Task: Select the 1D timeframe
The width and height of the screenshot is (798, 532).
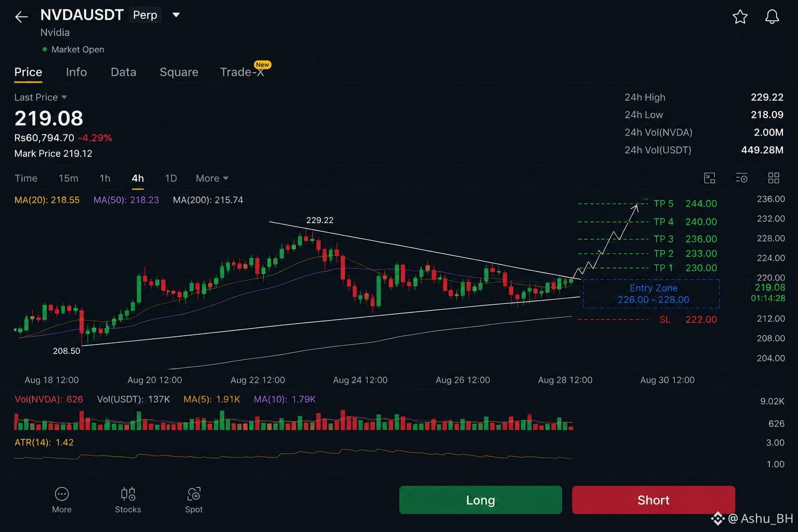Action: click(171, 178)
